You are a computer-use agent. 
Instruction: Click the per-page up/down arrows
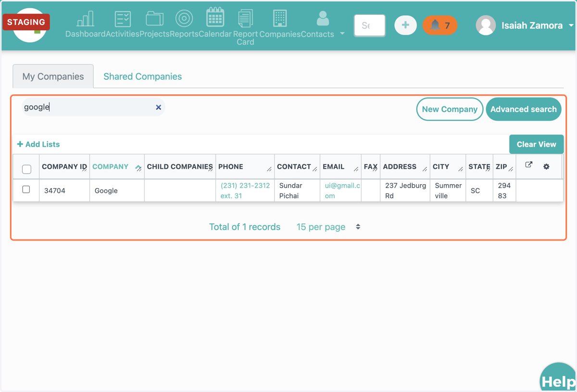pos(358,227)
